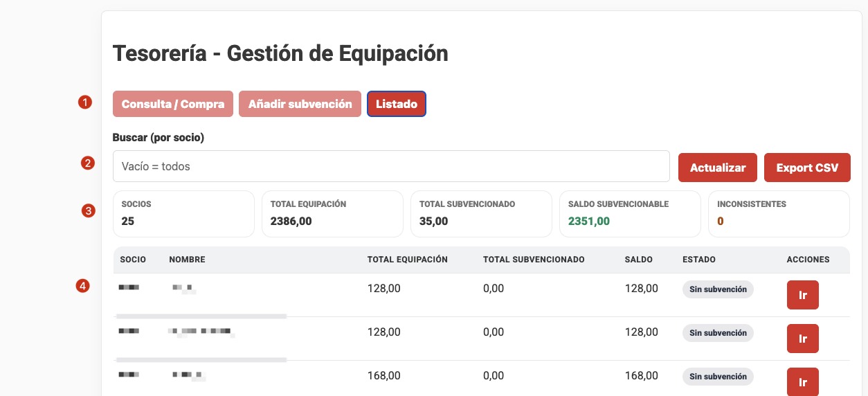Open the Consulta / Compra tab
The image size is (868, 396).
pos(173,104)
